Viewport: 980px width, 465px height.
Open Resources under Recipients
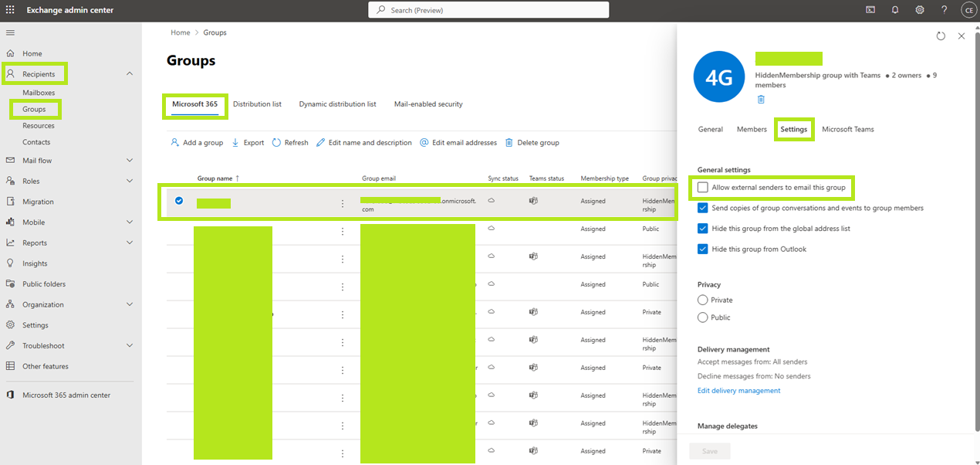coord(39,126)
